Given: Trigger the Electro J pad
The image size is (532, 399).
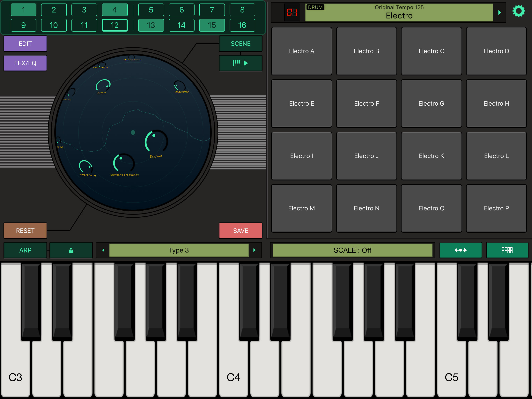Looking at the screenshot, I should 366,156.
